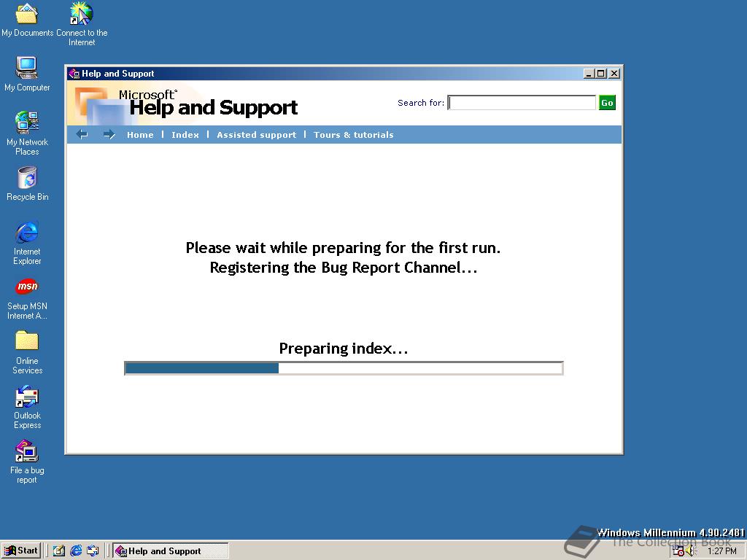Click the Help and Support title bar icon
The width and height of the screenshot is (747, 560).
tap(74, 74)
